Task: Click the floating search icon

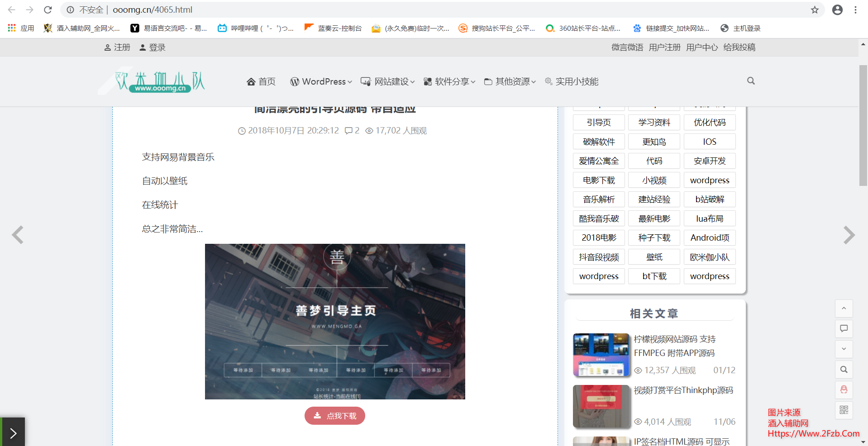Action: coord(844,370)
